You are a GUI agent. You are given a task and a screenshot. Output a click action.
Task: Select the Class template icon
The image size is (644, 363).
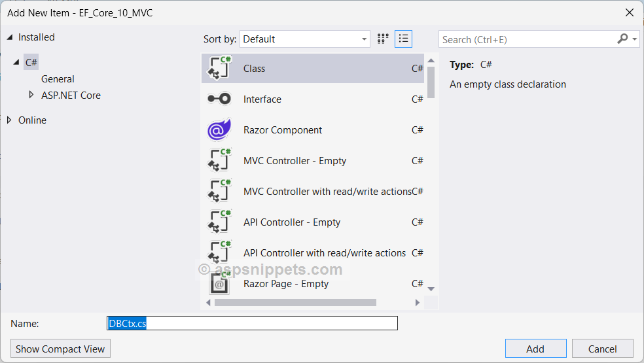pyautogui.click(x=219, y=68)
